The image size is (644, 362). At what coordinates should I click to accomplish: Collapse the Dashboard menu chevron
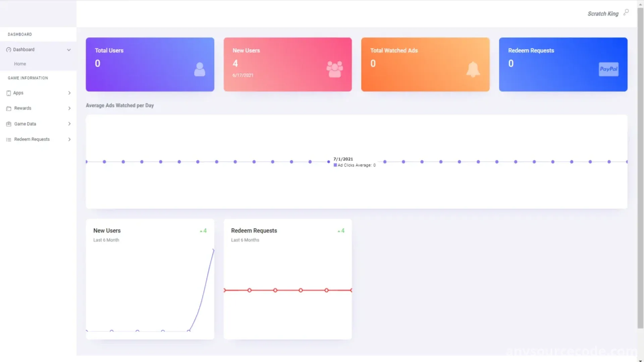coord(69,50)
